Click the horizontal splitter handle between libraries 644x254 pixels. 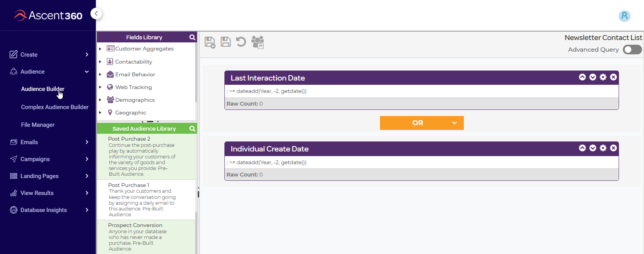tap(150, 121)
